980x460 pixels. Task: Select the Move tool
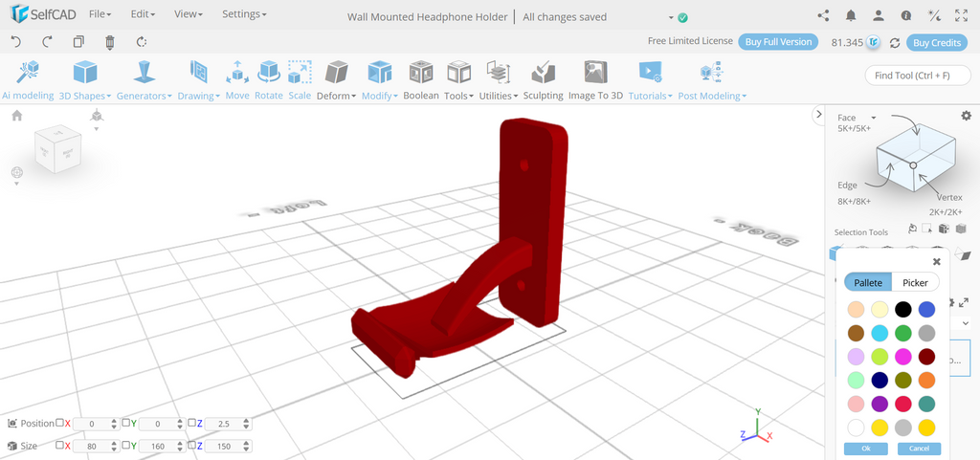(x=237, y=80)
